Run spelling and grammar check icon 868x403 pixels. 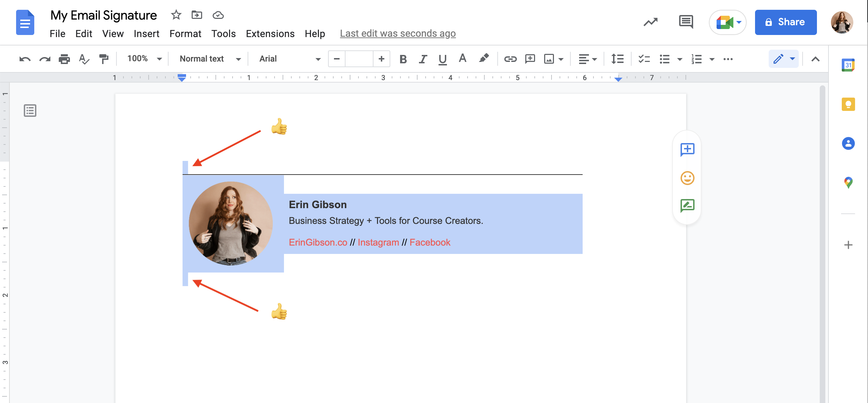pos(84,59)
